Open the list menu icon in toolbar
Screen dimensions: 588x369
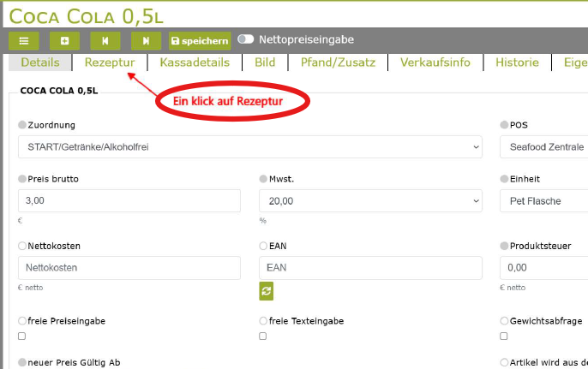24,41
